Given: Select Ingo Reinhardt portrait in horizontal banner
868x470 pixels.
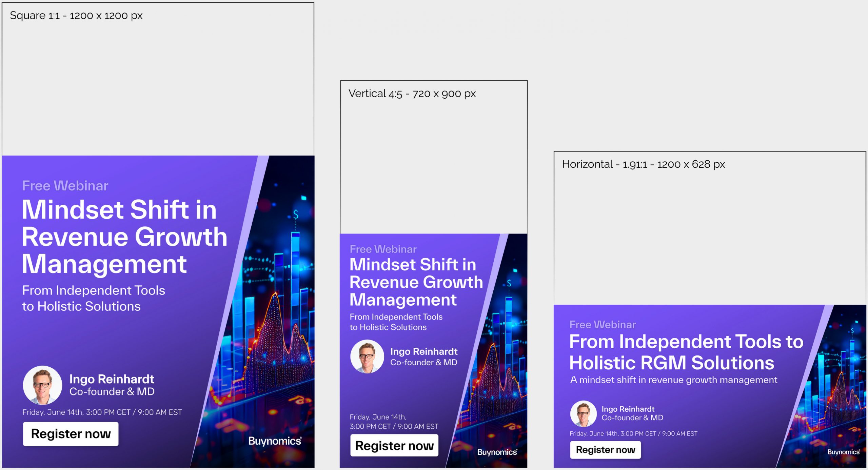Looking at the screenshot, I should click(583, 413).
